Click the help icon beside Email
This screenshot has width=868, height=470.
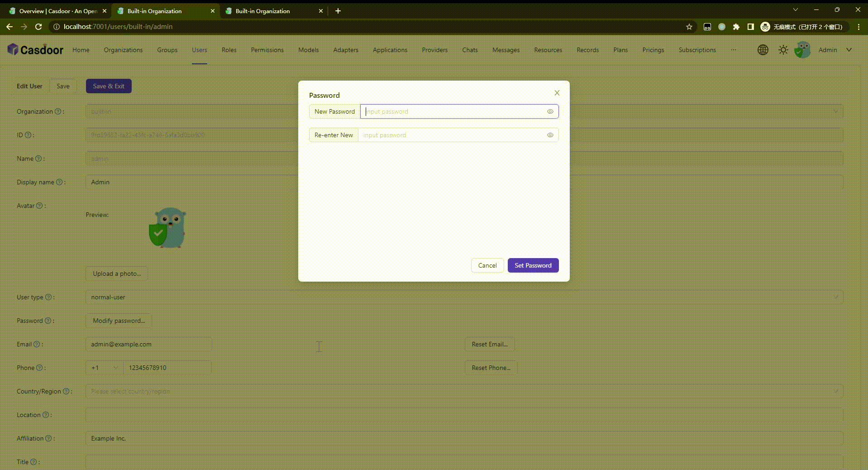[x=37, y=344]
